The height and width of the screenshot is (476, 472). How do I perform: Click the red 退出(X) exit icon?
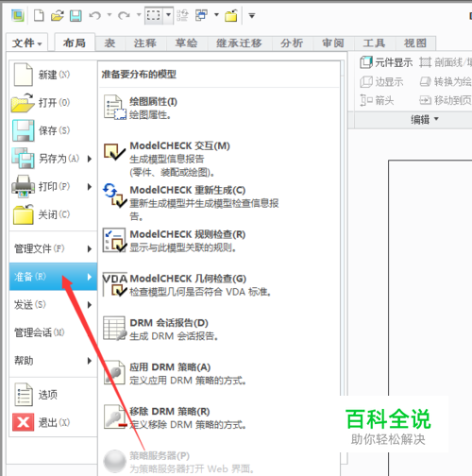pos(23,422)
